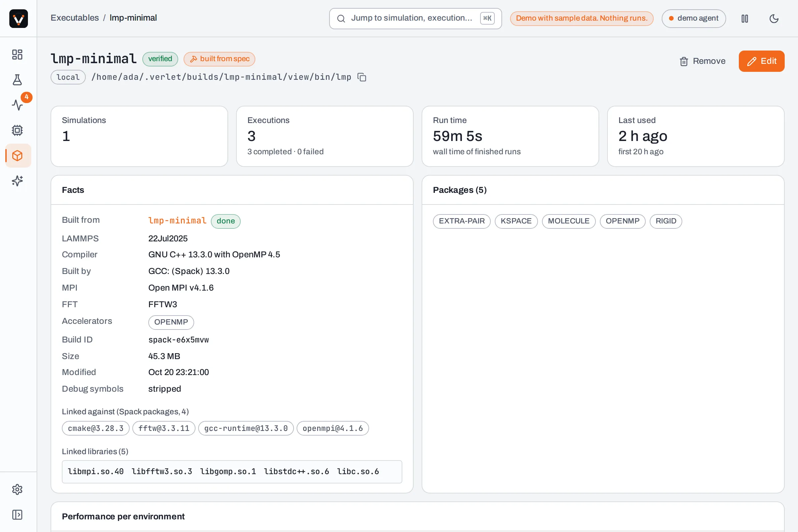Open the lmp-minimal built-from link

(x=177, y=220)
